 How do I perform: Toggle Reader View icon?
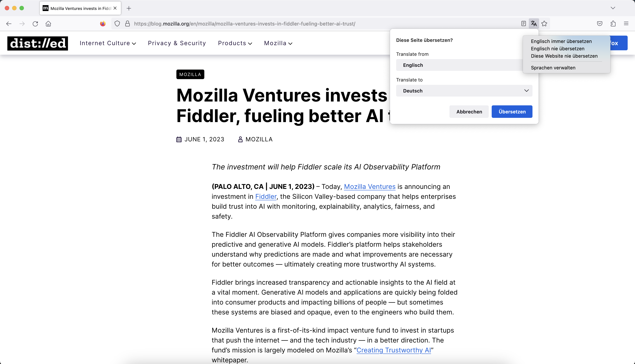click(x=523, y=23)
